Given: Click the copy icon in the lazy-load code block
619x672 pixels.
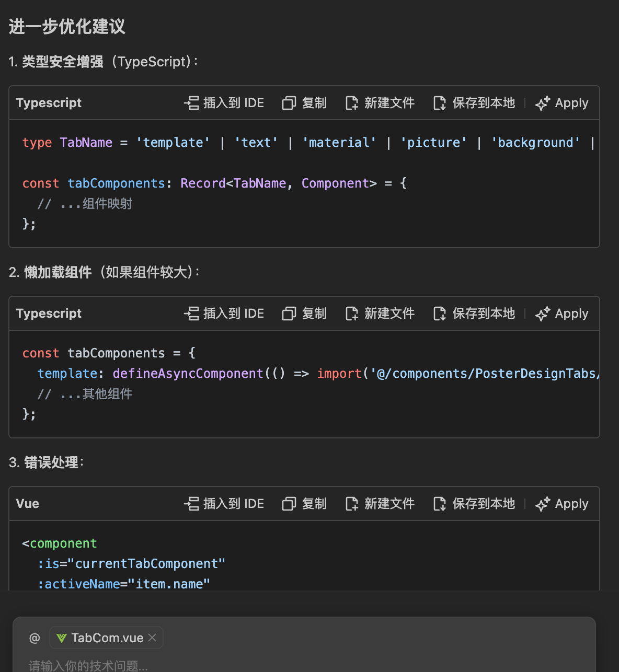Looking at the screenshot, I should click(289, 314).
